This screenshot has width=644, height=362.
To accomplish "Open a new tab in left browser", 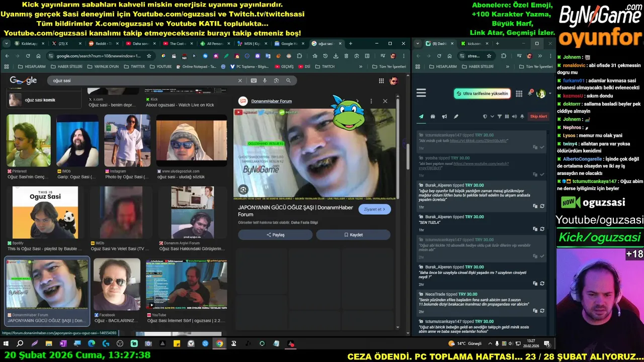I will point(351,44).
